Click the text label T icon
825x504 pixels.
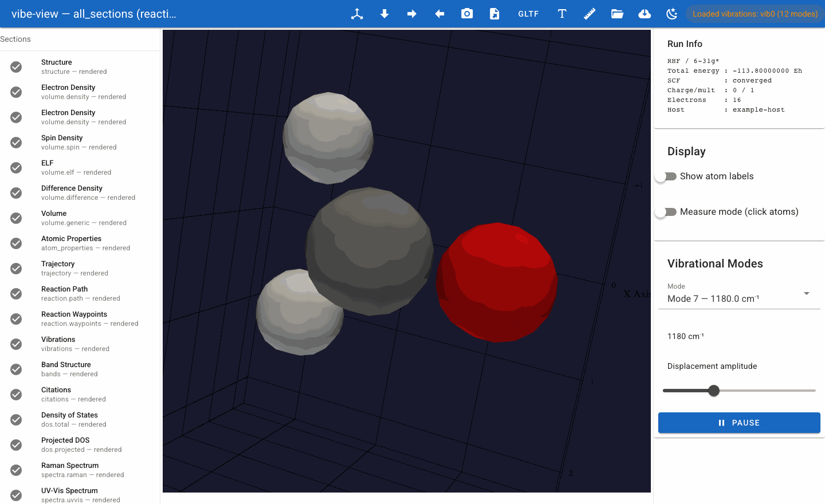(562, 14)
